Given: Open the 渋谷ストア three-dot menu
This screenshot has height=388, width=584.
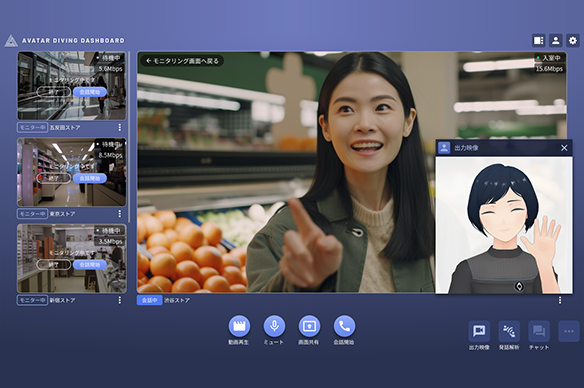Looking at the screenshot, I should (x=559, y=300).
